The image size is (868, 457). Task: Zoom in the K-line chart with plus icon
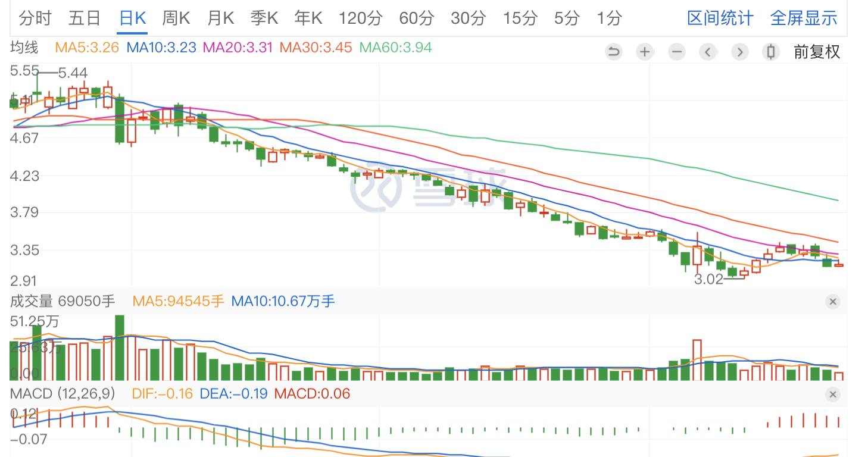coord(645,52)
